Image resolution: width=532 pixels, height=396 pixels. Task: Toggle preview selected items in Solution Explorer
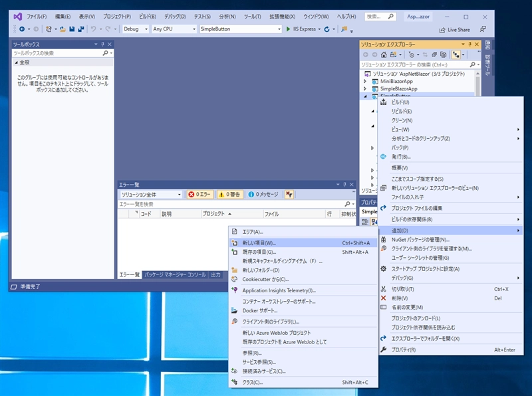[456, 54]
